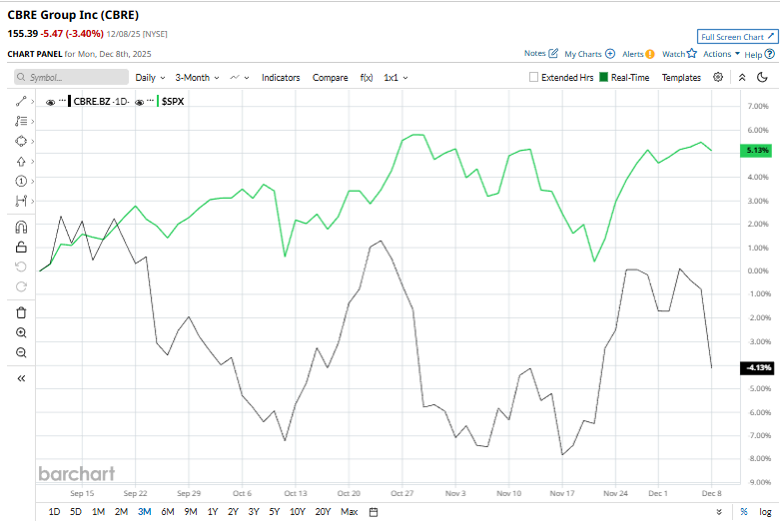Open the f(x) expressions menu
The width and height of the screenshot is (780, 532).
(x=367, y=78)
